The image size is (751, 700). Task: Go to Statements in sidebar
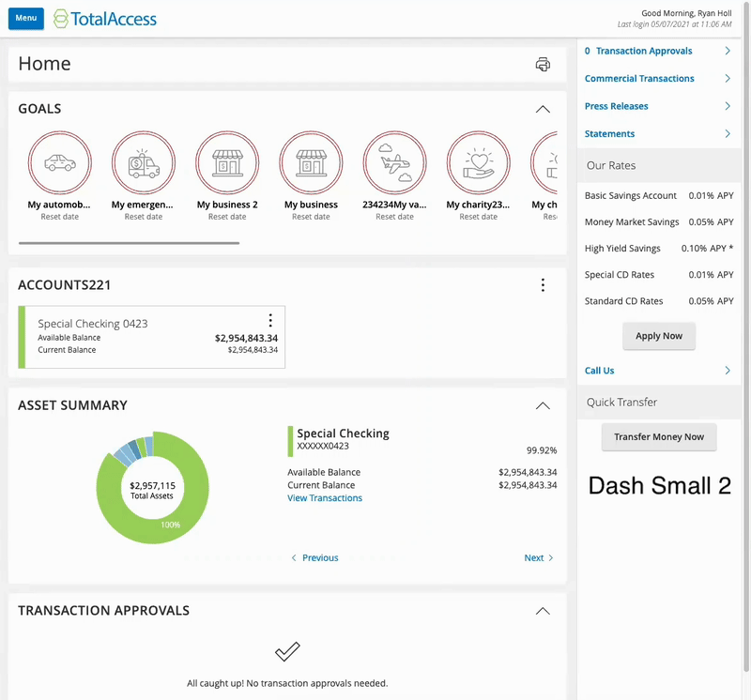(610, 134)
